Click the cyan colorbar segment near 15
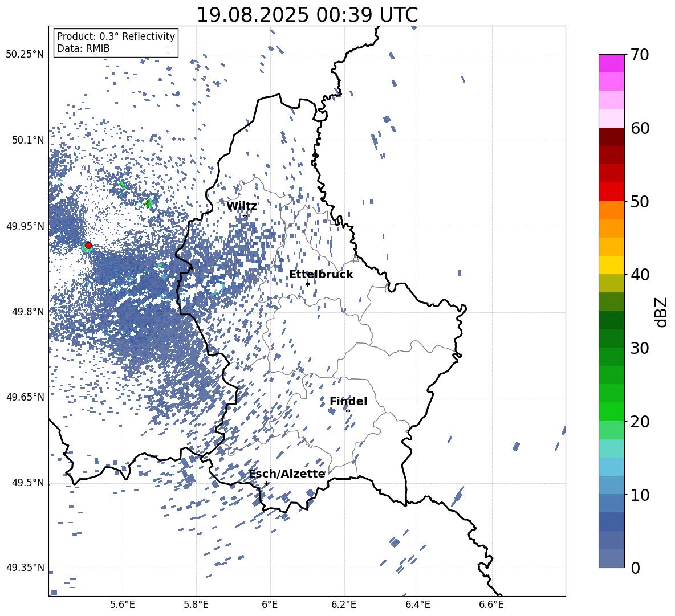This screenshot has width=675, height=616. pyautogui.click(x=612, y=448)
